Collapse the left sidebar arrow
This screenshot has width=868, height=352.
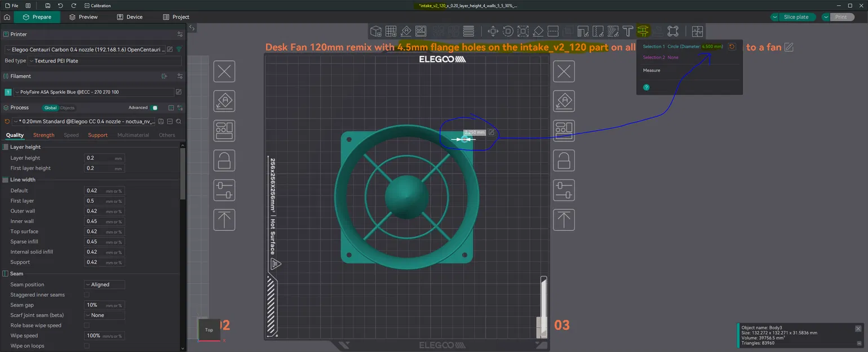coord(192,28)
